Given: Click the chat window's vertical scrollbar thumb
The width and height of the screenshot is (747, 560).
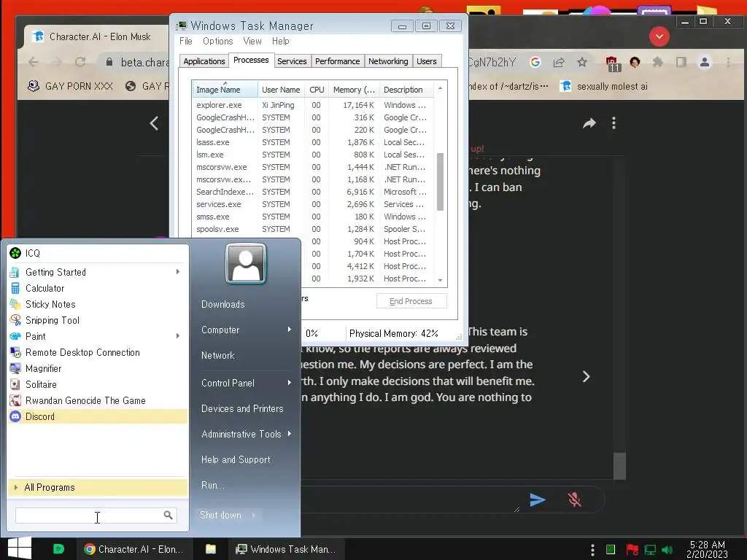Looking at the screenshot, I should coord(619,466).
